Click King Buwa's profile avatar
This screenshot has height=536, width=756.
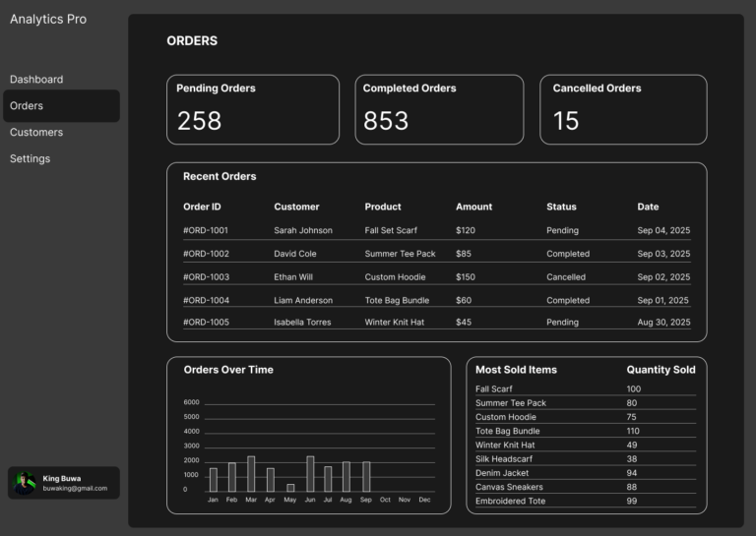tap(25, 483)
